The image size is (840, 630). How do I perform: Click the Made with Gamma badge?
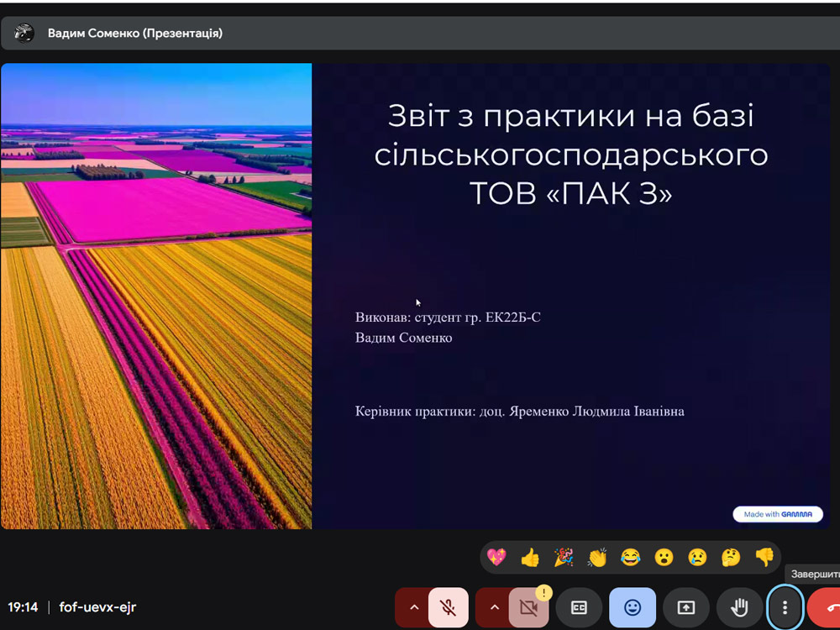click(x=777, y=514)
